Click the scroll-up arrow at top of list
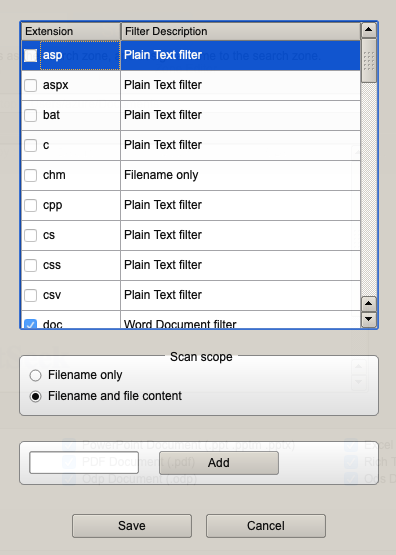The image size is (396, 555). [x=368, y=30]
